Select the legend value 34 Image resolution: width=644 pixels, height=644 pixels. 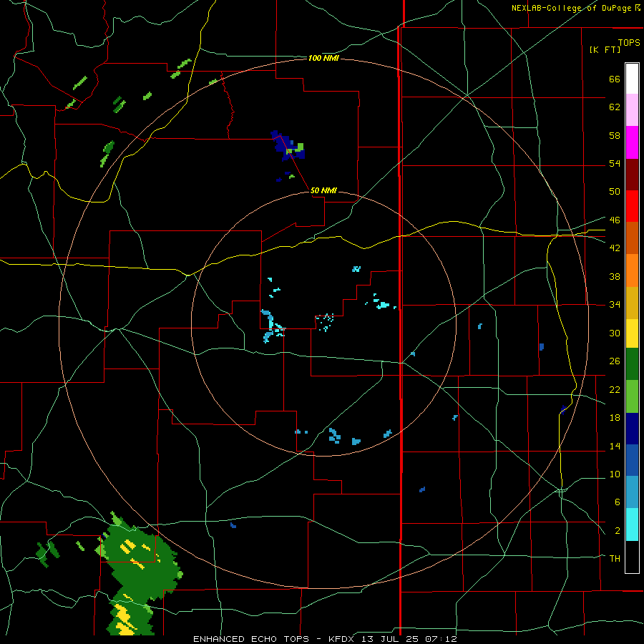615,305
